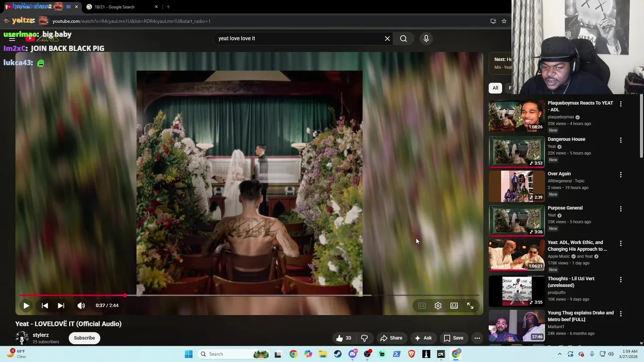
Task: Skip to the previous video
Action: tap(45, 305)
